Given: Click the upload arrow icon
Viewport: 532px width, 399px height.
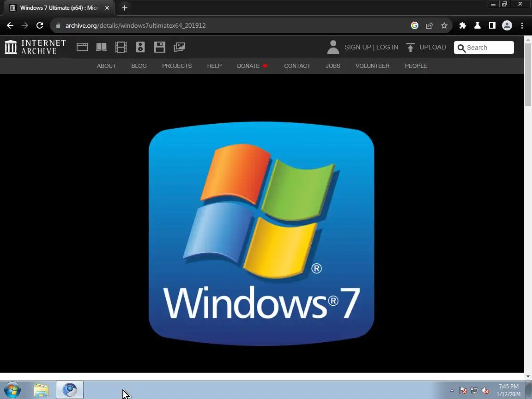Looking at the screenshot, I should coord(410,47).
